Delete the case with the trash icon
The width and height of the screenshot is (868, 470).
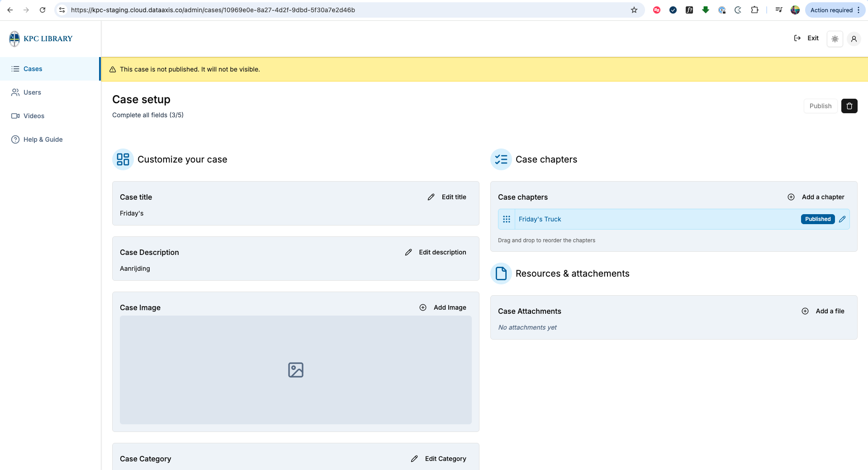click(x=849, y=106)
